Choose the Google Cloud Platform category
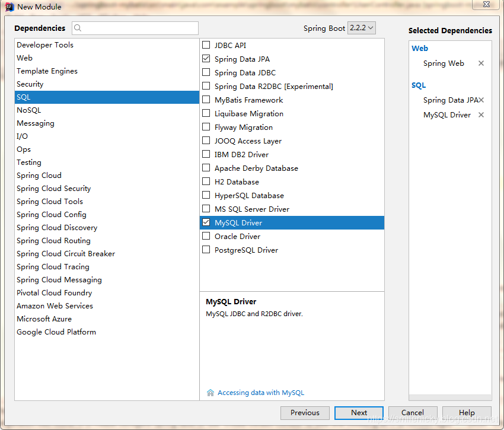The height and width of the screenshot is (430, 504). pos(107,332)
